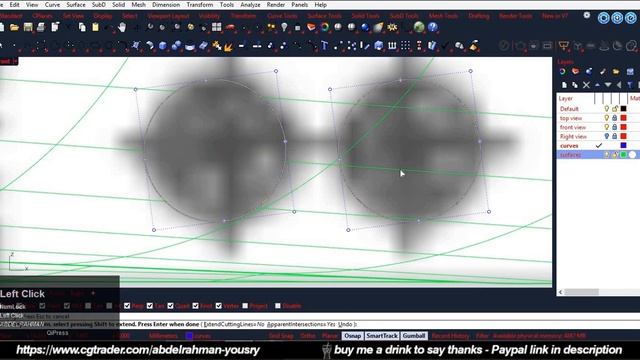This screenshot has width=640, height=360.
Task: Toggle the Tan osnap checkbox
Action: 150,306
